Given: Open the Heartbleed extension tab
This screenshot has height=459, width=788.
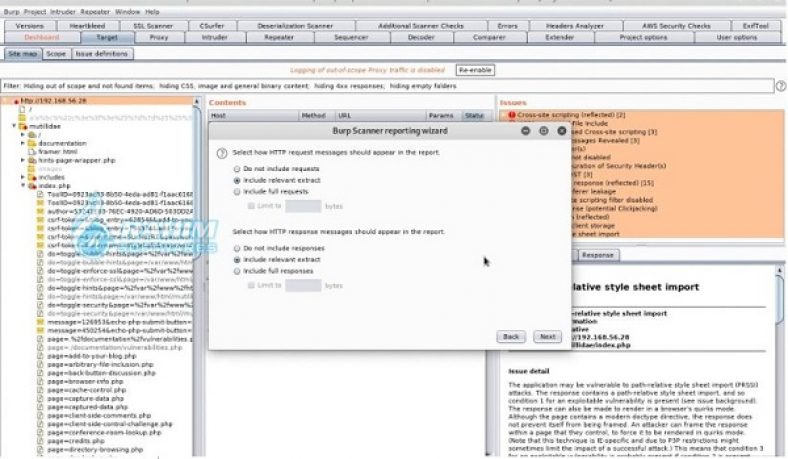Looking at the screenshot, I should [87, 26].
